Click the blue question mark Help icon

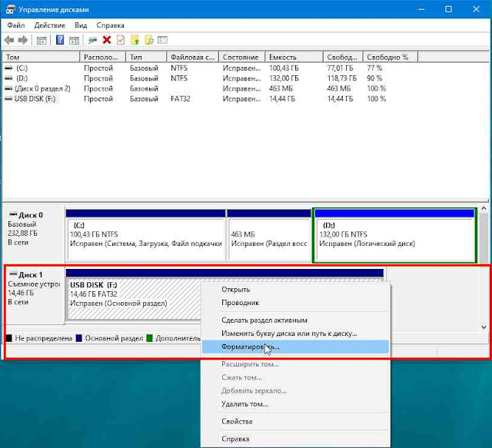point(60,40)
